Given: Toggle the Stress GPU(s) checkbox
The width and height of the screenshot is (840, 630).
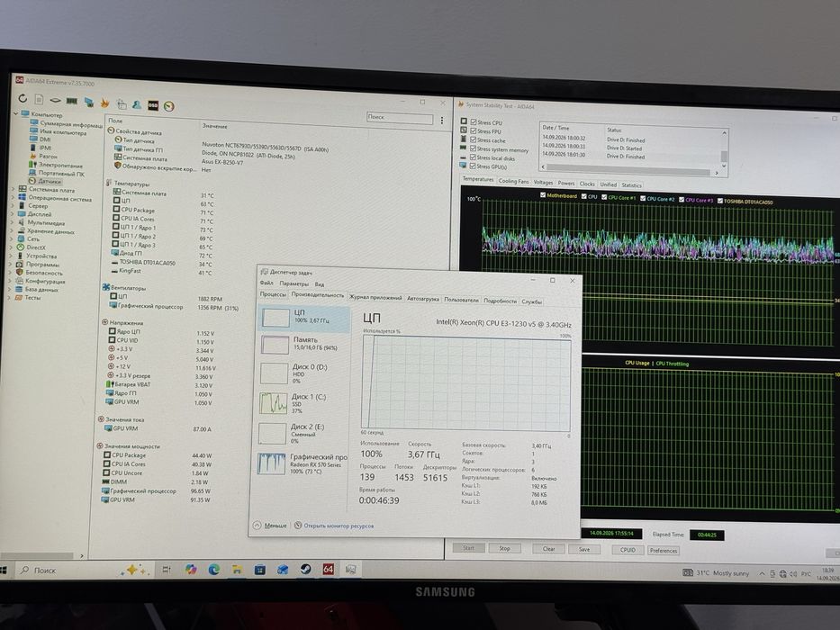Looking at the screenshot, I should [473, 166].
